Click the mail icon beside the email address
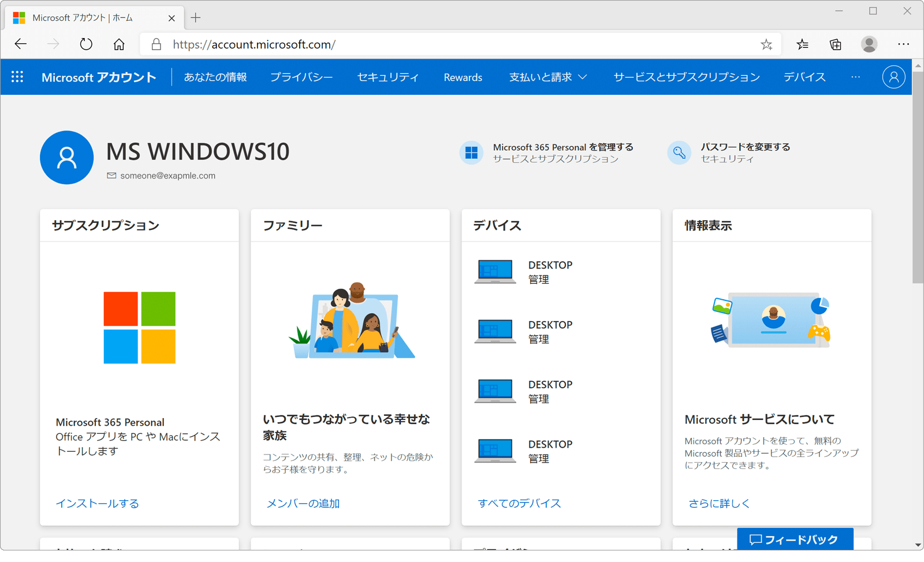 pos(111,176)
